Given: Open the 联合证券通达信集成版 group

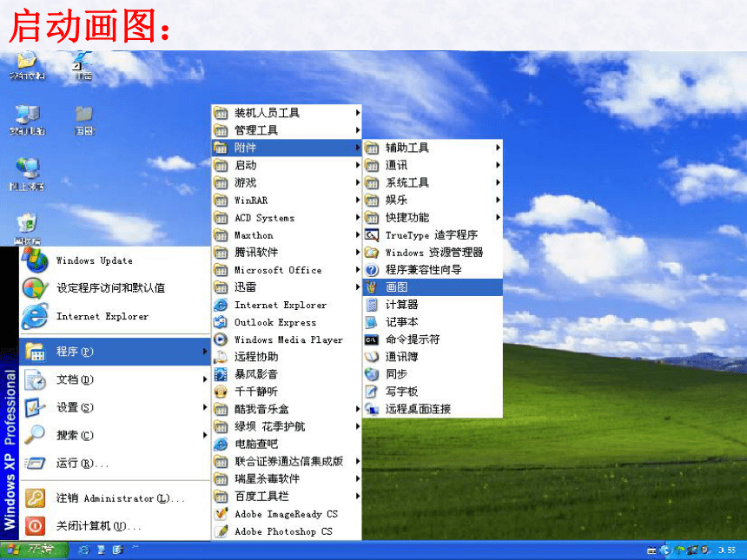Looking at the screenshot, I should [x=287, y=461].
